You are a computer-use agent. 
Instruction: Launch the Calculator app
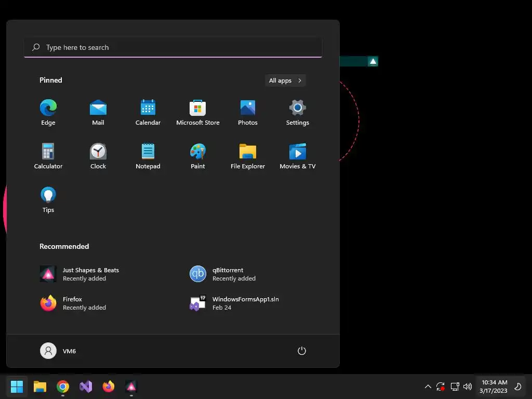[x=48, y=156]
